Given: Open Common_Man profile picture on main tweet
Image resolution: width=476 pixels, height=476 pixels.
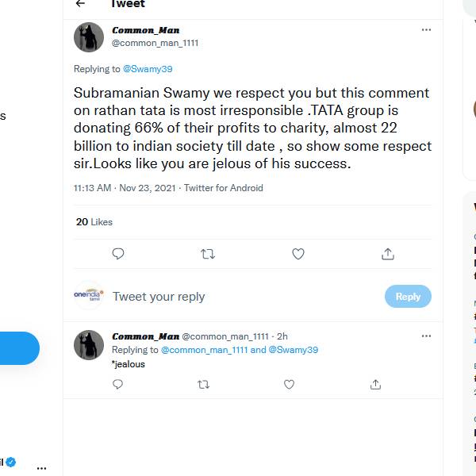Looking at the screenshot, I should [x=89, y=37].
